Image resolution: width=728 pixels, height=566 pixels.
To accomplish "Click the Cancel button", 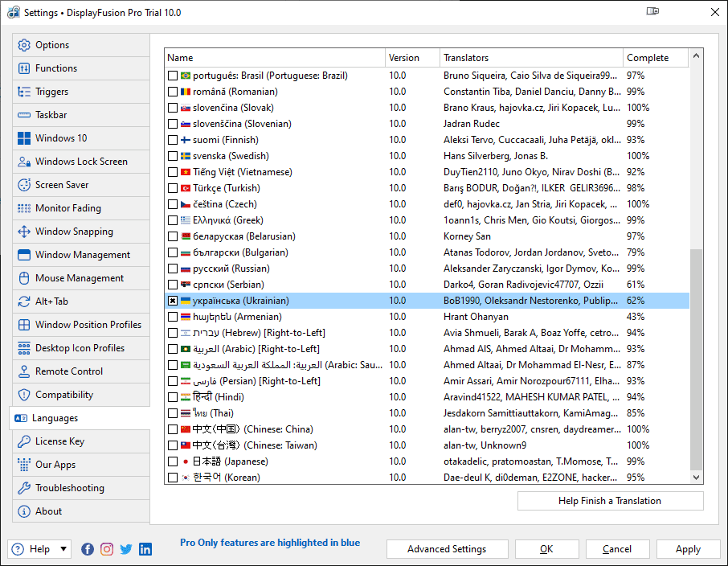I will (617, 549).
